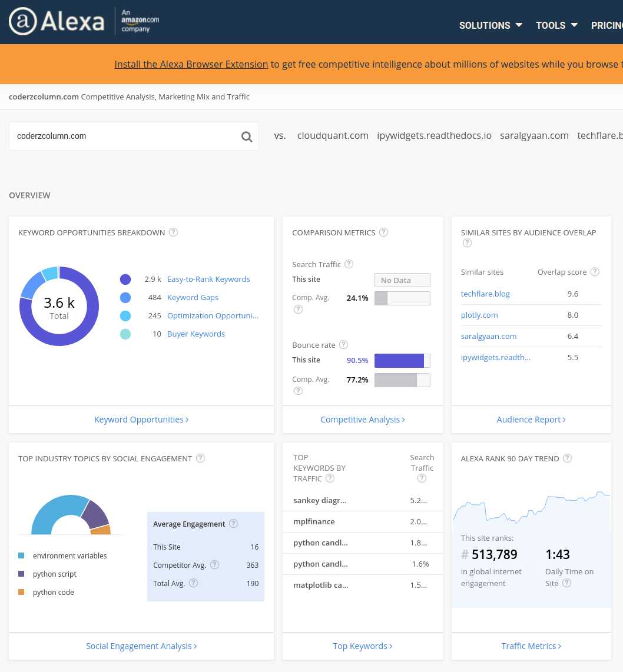Open Buyer Keywords link
623x672 pixels.
coord(196,334)
